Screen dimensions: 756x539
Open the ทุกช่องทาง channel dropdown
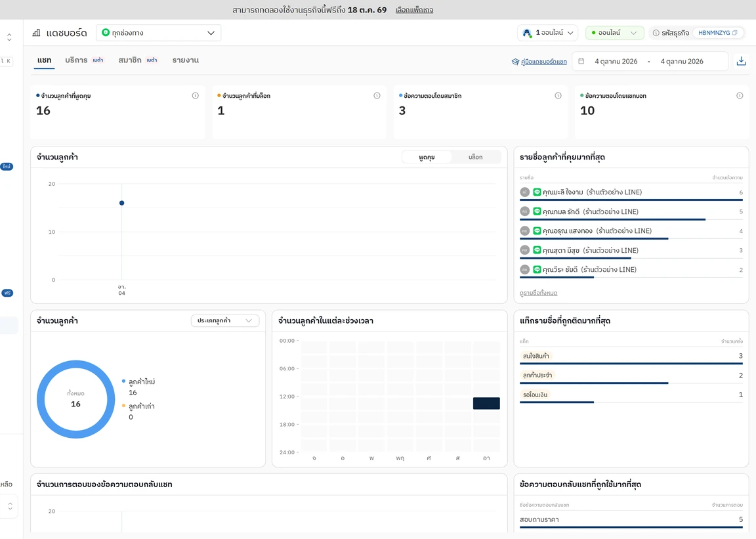(158, 33)
